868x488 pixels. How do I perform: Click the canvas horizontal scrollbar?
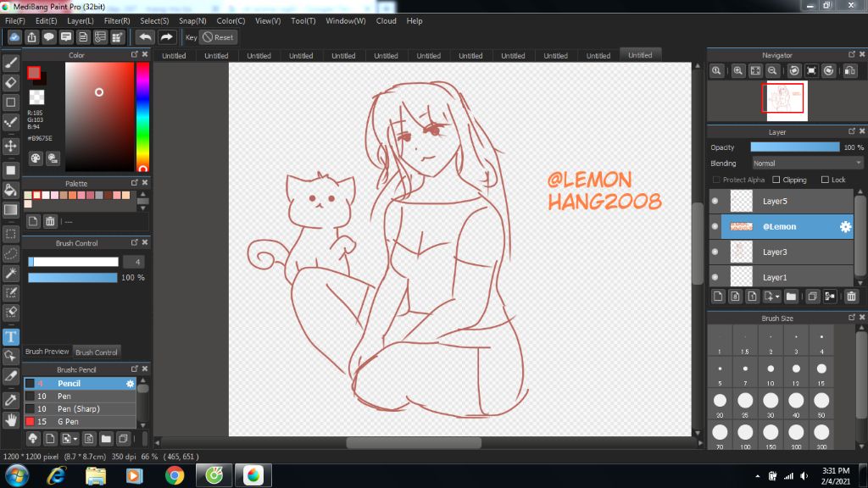click(414, 442)
